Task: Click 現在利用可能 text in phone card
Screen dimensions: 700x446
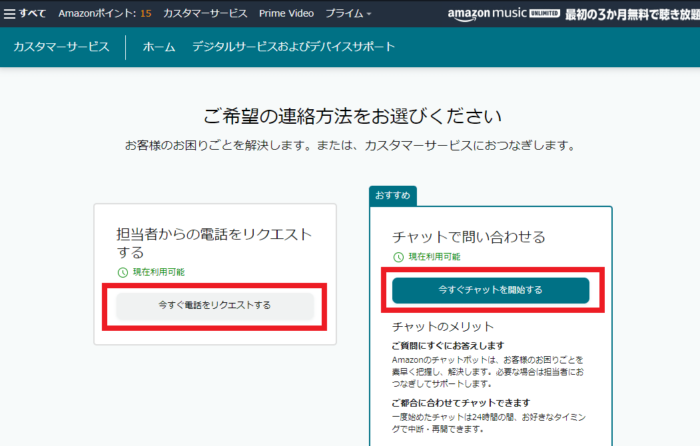Action: click(x=159, y=272)
